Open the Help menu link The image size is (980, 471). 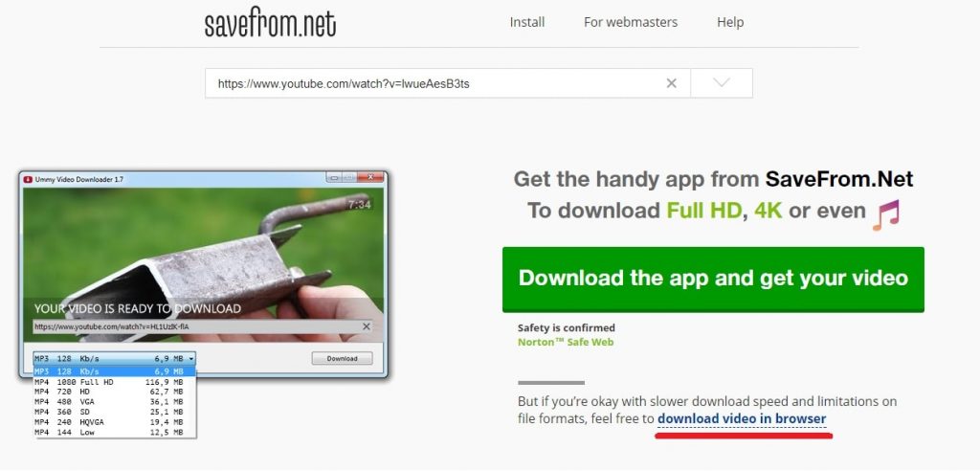tap(730, 22)
